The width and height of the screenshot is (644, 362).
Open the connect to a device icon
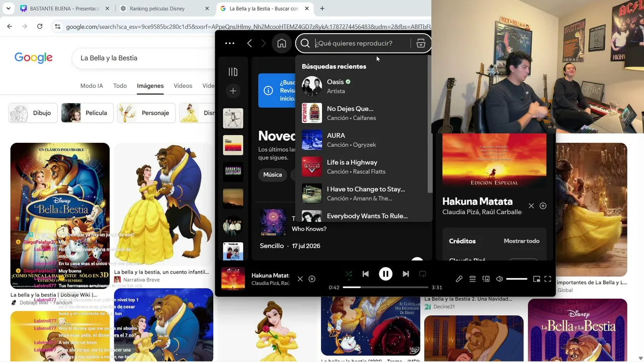click(486, 279)
